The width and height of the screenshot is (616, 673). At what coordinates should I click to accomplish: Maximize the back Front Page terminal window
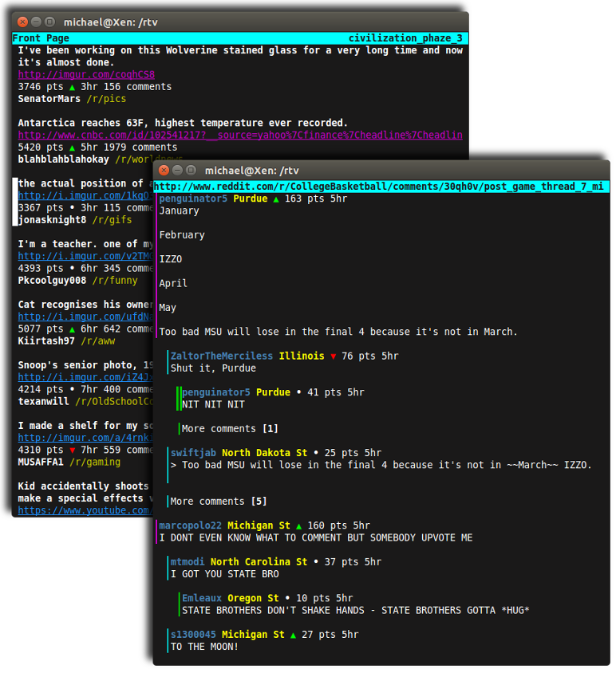click(x=49, y=22)
